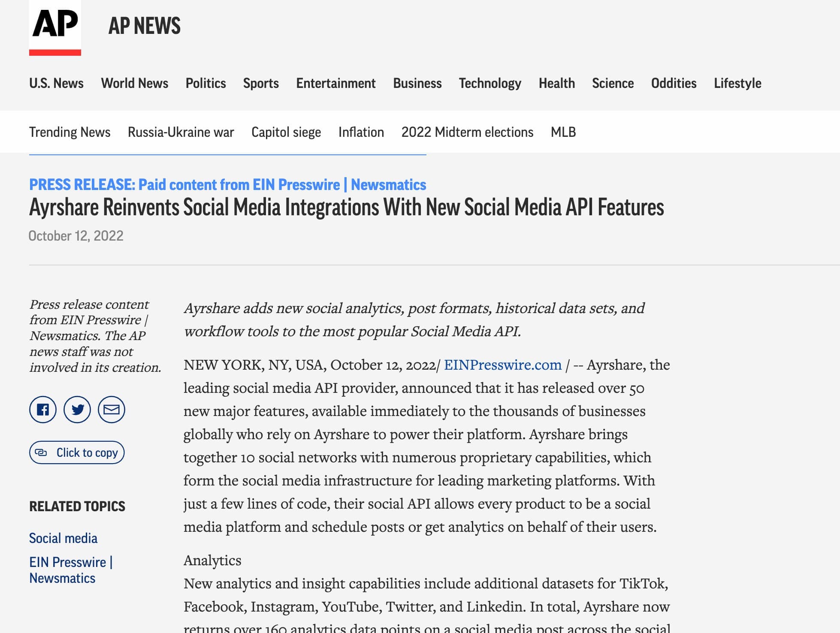840x633 pixels.
Task: Click the Ayrshare article headline
Action: tap(347, 208)
